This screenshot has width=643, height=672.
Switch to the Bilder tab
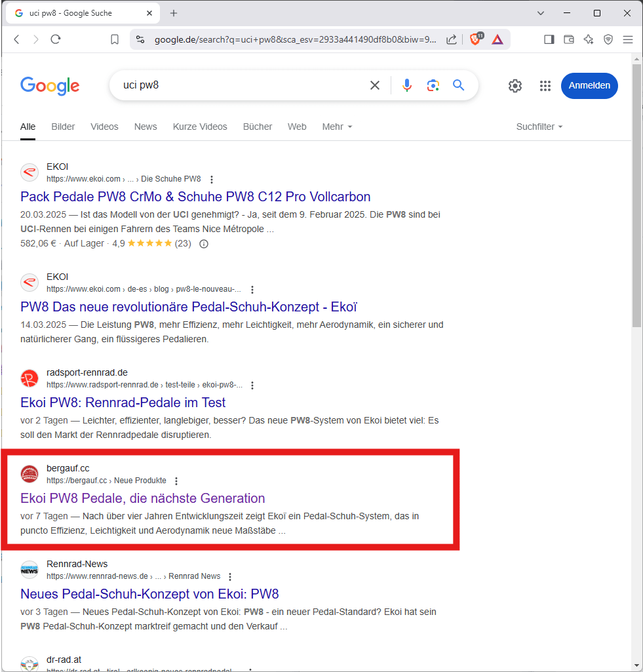(x=63, y=127)
